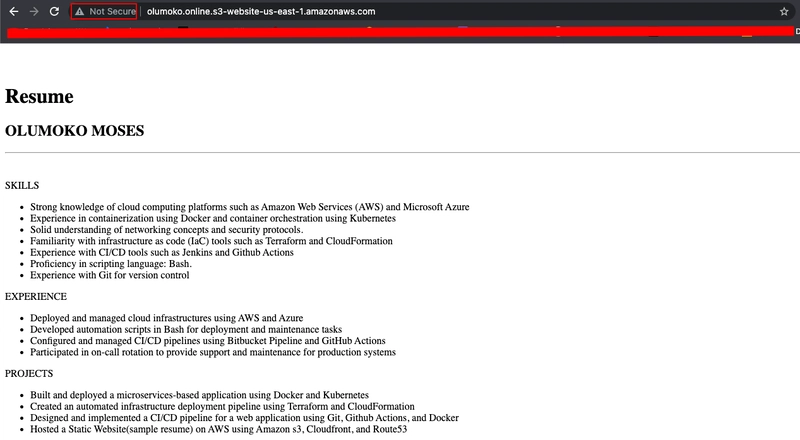
Task: Click the on-call rotation experience line
Action: click(213, 352)
